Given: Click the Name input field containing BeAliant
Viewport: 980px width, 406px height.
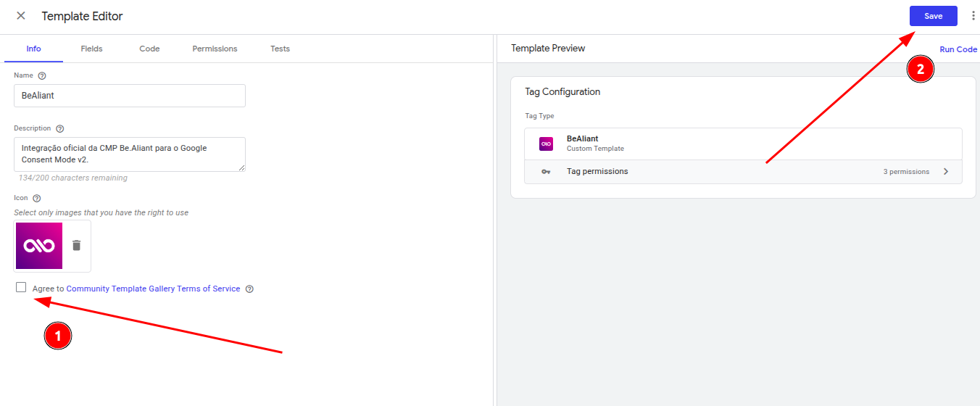Looking at the screenshot, I should (x=130, y=96).
